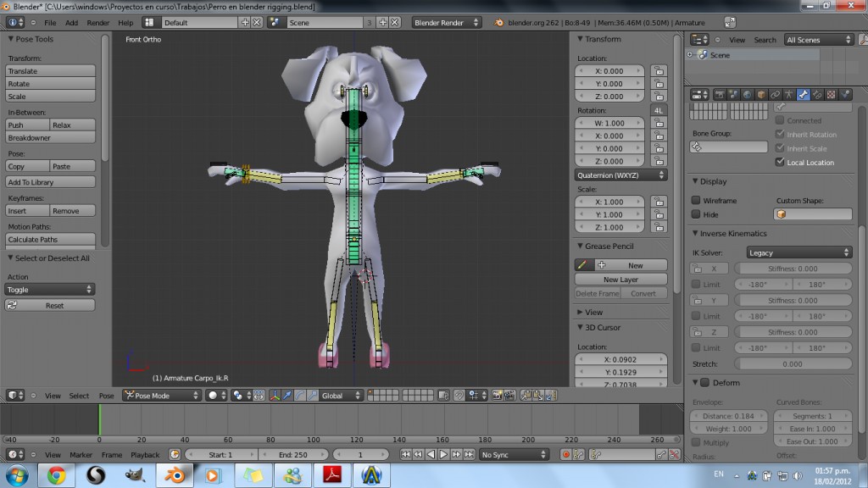Viewport: 868px width, 488px height.
Task: Check the Wireframe display option
Action: coord(697,201)
